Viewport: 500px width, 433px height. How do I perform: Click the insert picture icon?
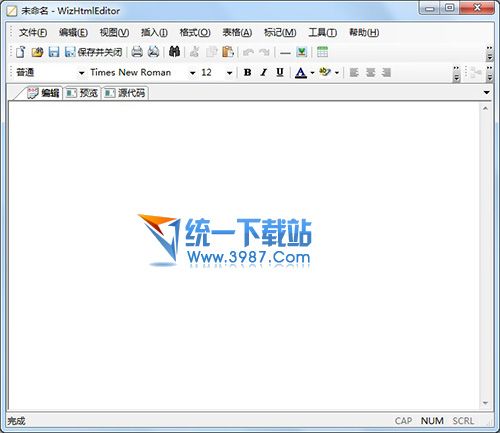302,52
